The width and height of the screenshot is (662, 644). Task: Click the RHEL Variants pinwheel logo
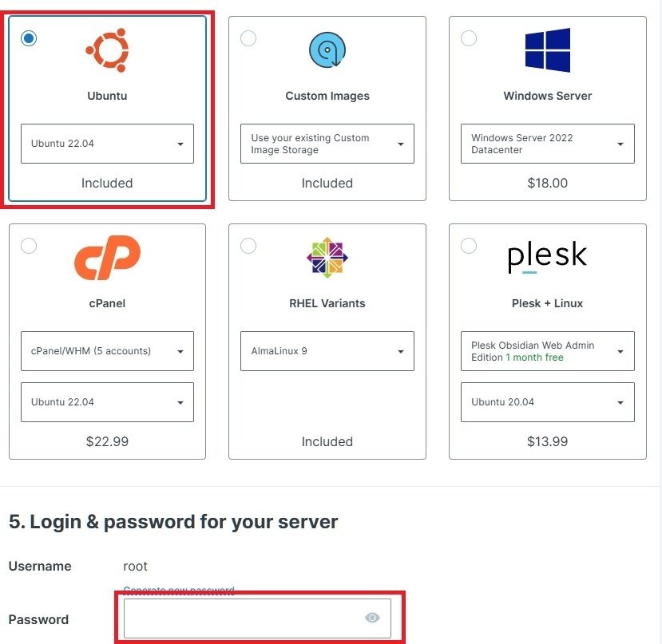coord(327,257)
